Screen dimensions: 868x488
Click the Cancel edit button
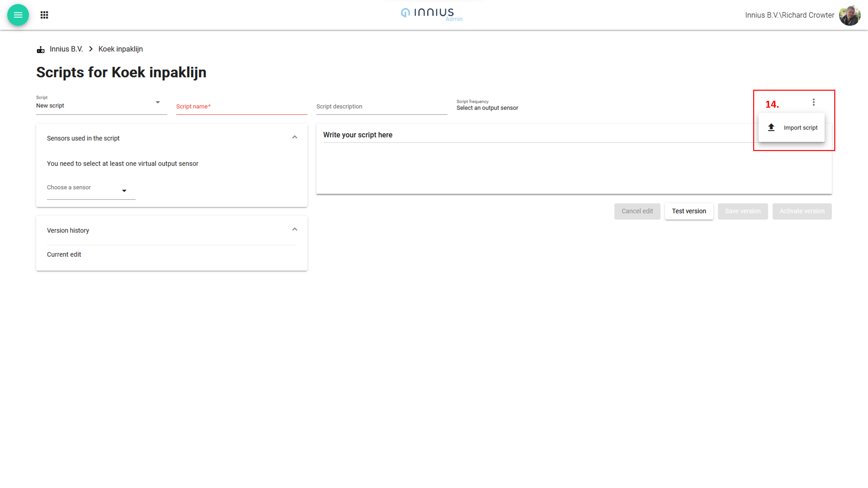(x=637, y=211)
